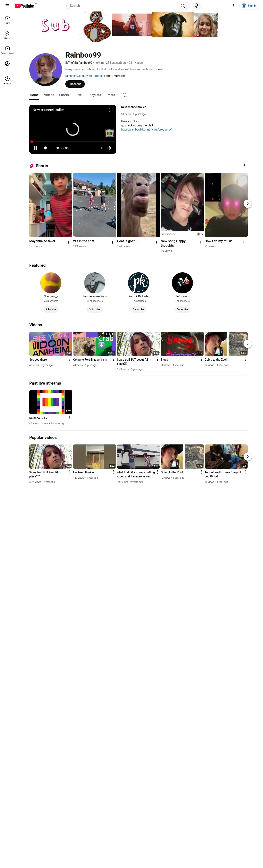Switch to the Shorts tab

click(x=64, y=95)
